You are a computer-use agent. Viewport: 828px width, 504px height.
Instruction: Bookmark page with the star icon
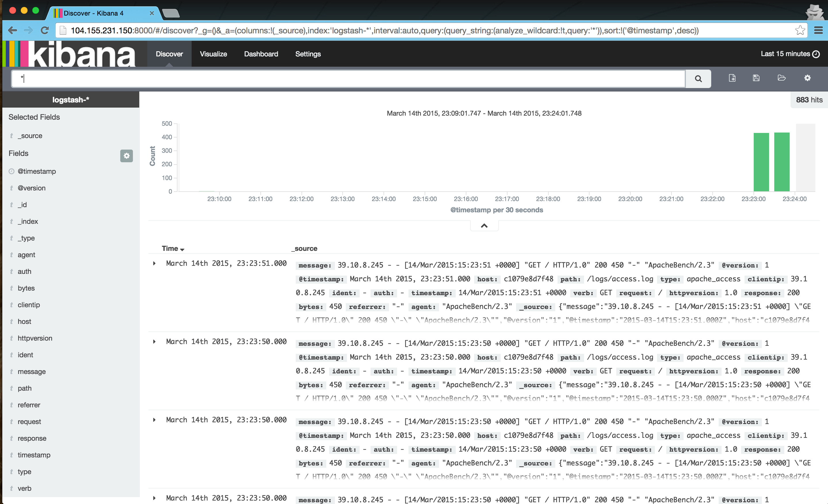click(x=800, y=30)
